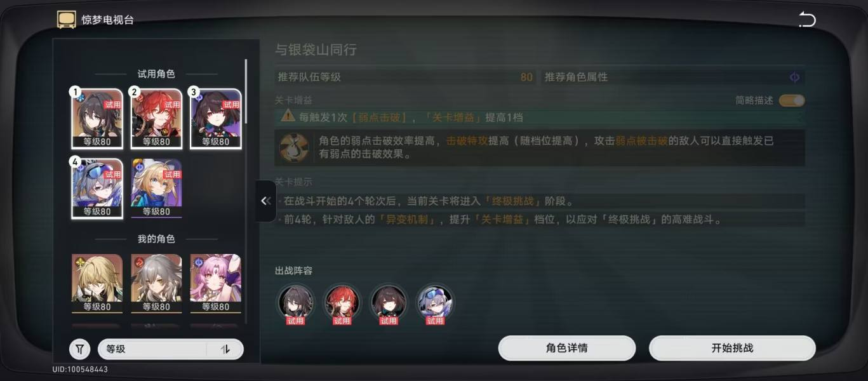Click the 角色详情 button
The width and height of the screenshot is (868, 381).
(x=566, y=348)
